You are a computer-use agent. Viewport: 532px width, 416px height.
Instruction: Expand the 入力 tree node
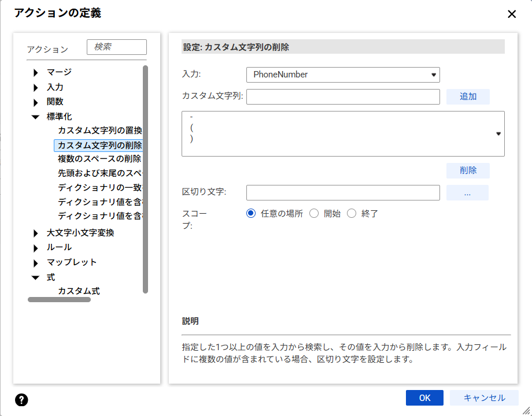pos(36,87)
